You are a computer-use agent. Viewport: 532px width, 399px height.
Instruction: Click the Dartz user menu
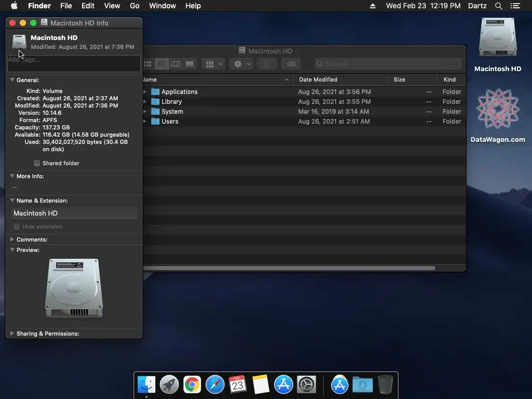(x=477, y=6)
